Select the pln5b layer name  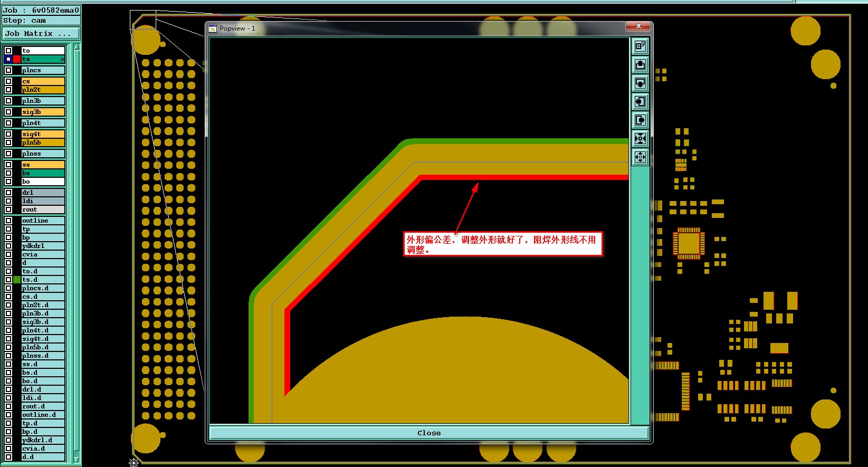(43, 142)
